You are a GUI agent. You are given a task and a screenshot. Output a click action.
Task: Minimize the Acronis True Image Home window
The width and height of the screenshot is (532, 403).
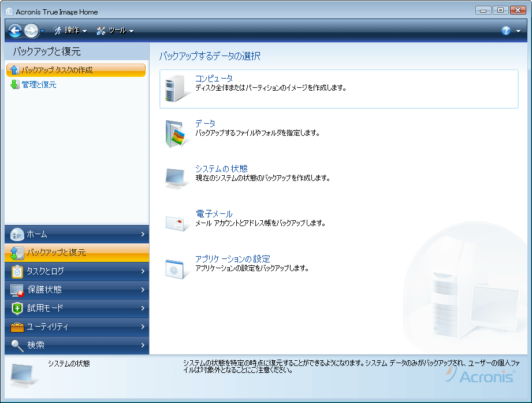483,10
